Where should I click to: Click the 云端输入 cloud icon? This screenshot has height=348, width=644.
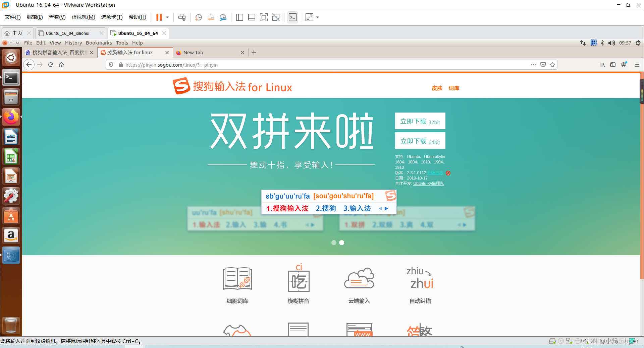[359, 278]
